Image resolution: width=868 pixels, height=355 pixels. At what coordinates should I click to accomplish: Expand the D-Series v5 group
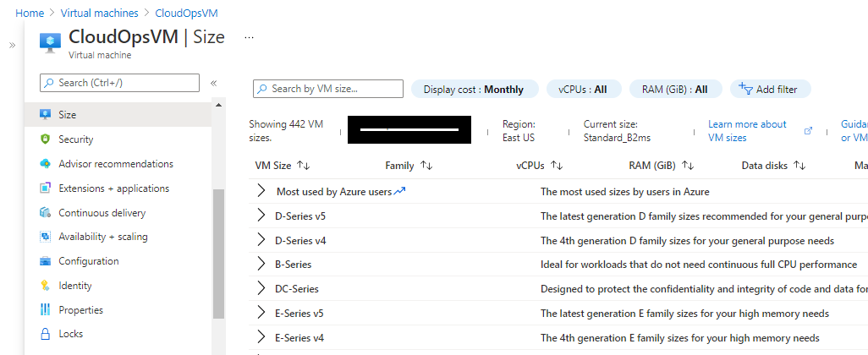(261, 216)
